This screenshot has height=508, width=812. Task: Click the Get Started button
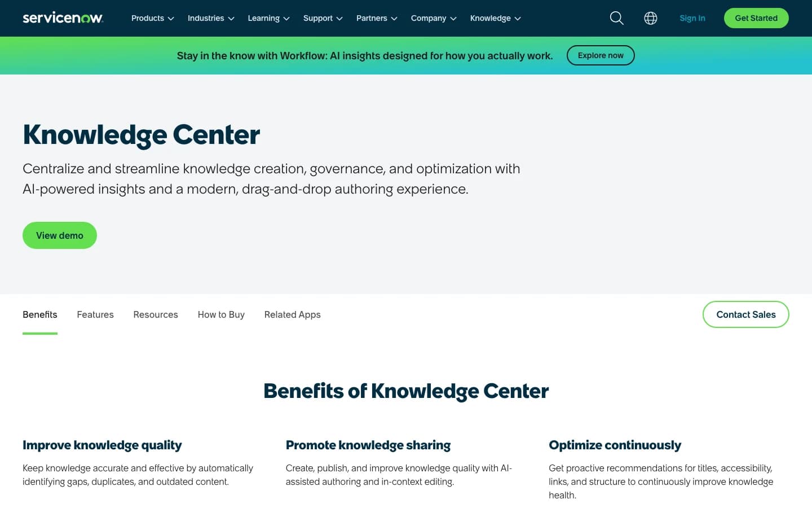pyautogui.click(x=756, y=18)
